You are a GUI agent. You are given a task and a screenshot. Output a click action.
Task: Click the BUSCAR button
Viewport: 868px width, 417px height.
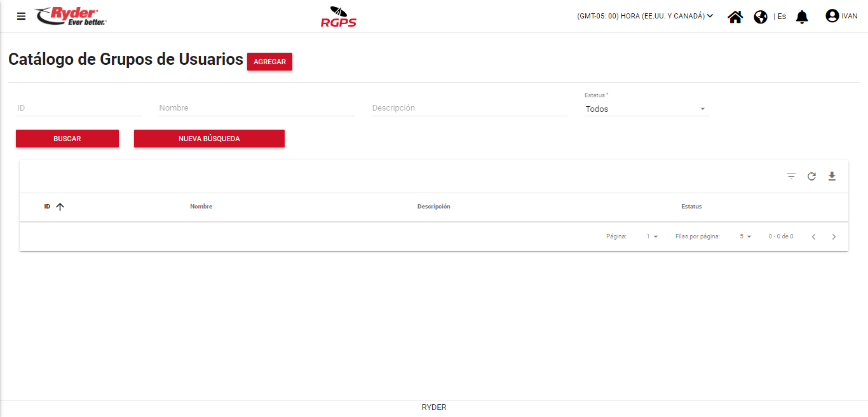click(67, 139)
